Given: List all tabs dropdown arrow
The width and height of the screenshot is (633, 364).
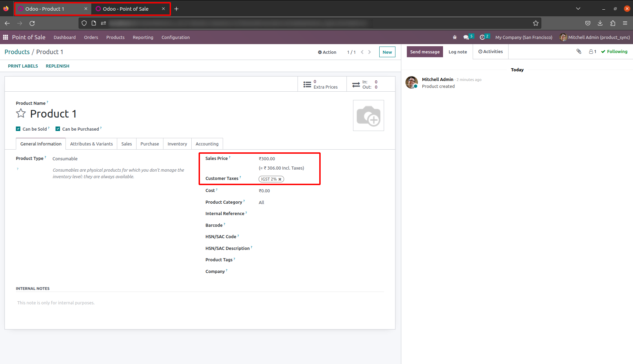Looking at the screenshot, I should pyautogui.click(x=578, y=9).
